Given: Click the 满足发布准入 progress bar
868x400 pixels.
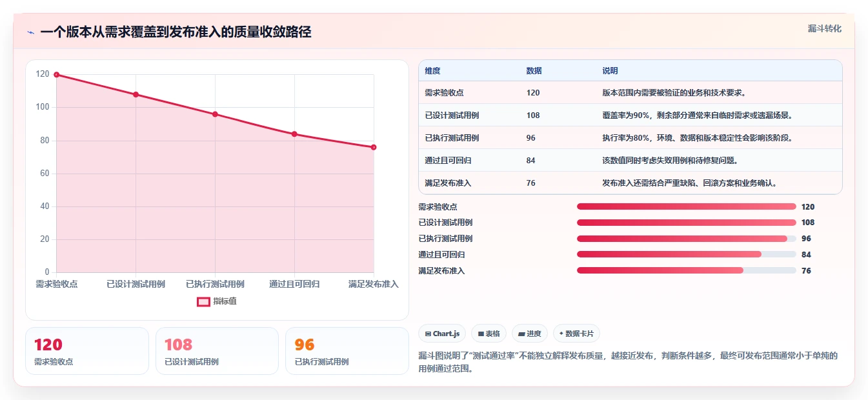Looking at the screenshot, I should point(686,270).
